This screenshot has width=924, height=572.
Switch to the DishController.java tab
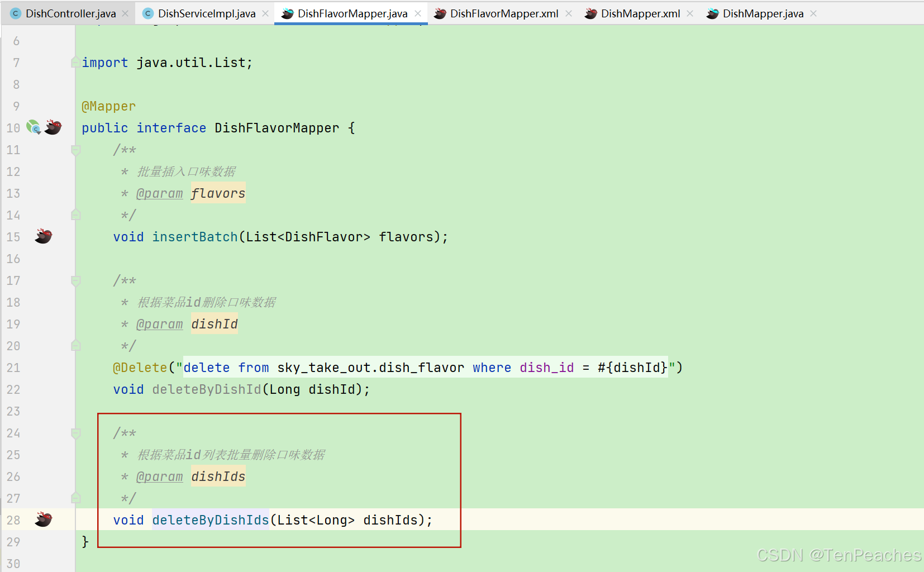(x=70, y=13)
